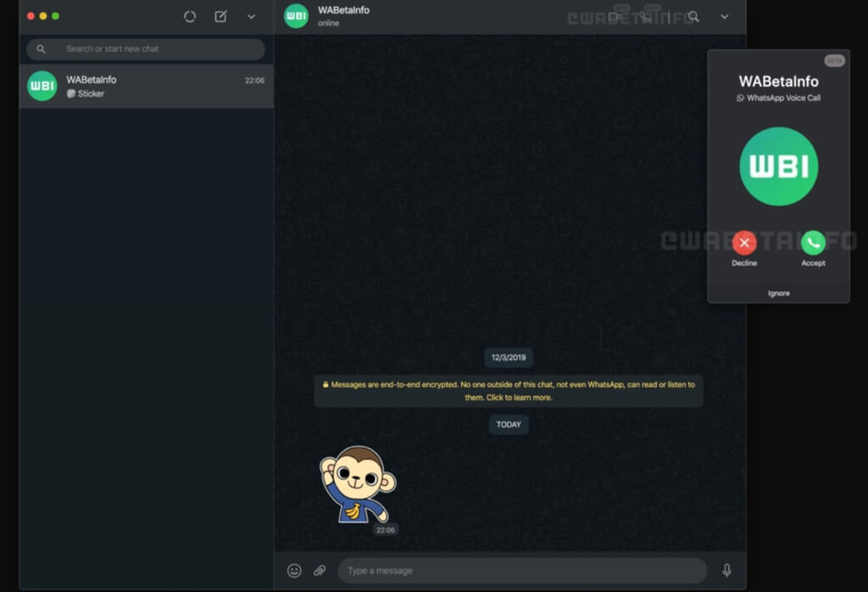Open the WABetaInfo chat in the list
Image resolution: width=868 pixels, height=592 pixels.
click(x=146, y=86)
